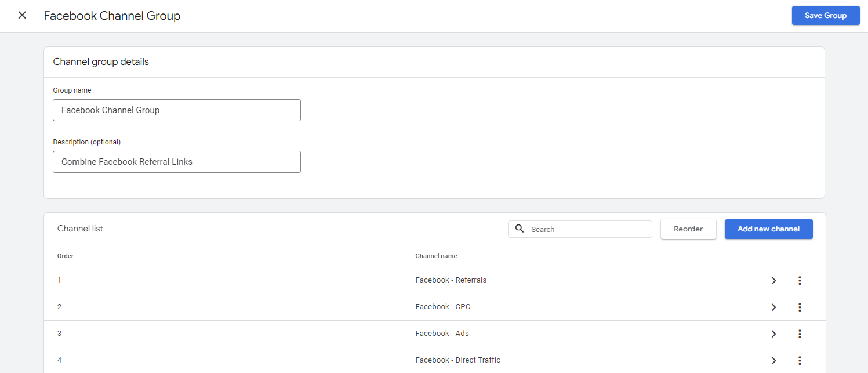
Task: Click the Reorder button
Action: [688, 229]
